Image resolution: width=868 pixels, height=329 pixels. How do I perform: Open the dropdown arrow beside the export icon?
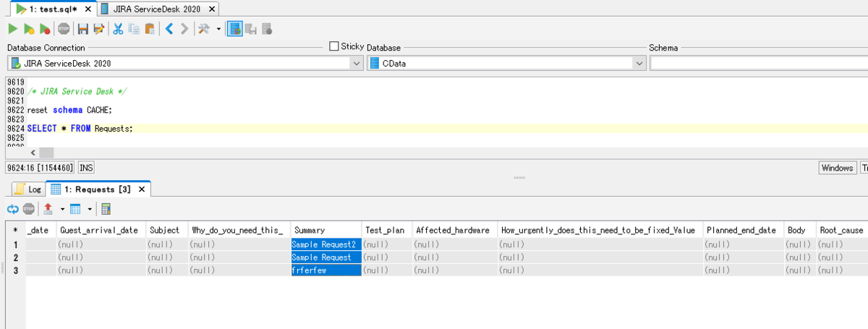click(62, 209)
